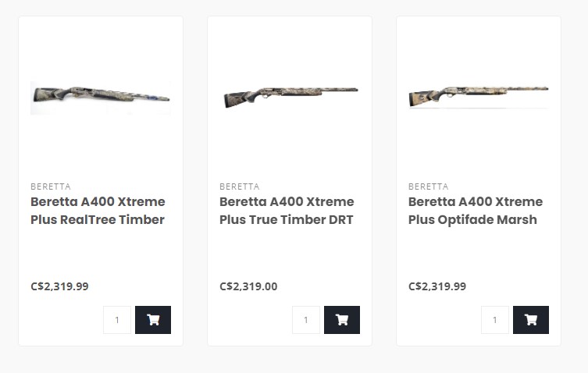This screenshot has height=373, width=588.
Task: Open Beretta A400 Xtreme Plus True Timber DRT title
Action: pyautogui.click(x=287, y=211)
